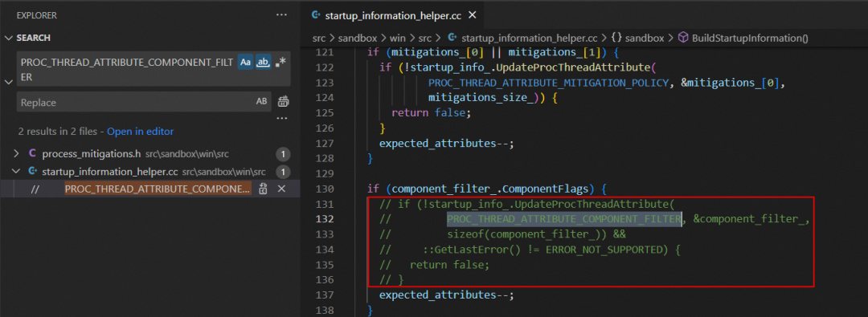Screen dimensions: 868x317
Task: Toggle Preserve Case in Replace field
Action: click(261, 102)
